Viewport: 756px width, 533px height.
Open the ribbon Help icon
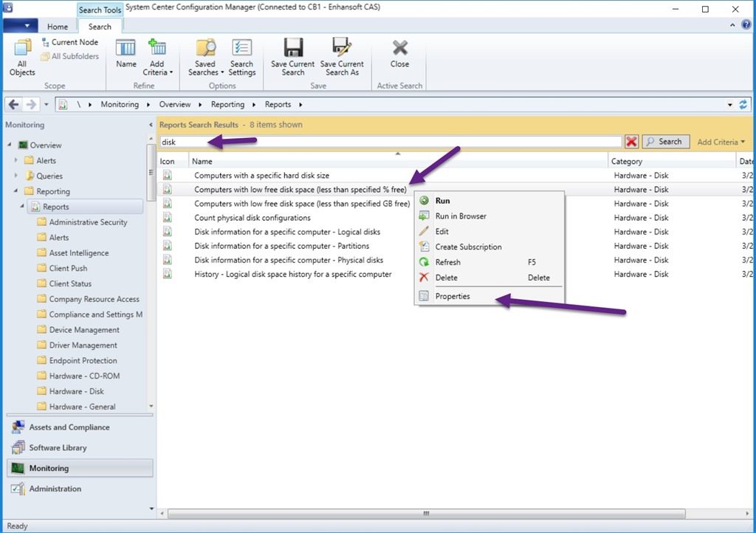tap(746, 25)
